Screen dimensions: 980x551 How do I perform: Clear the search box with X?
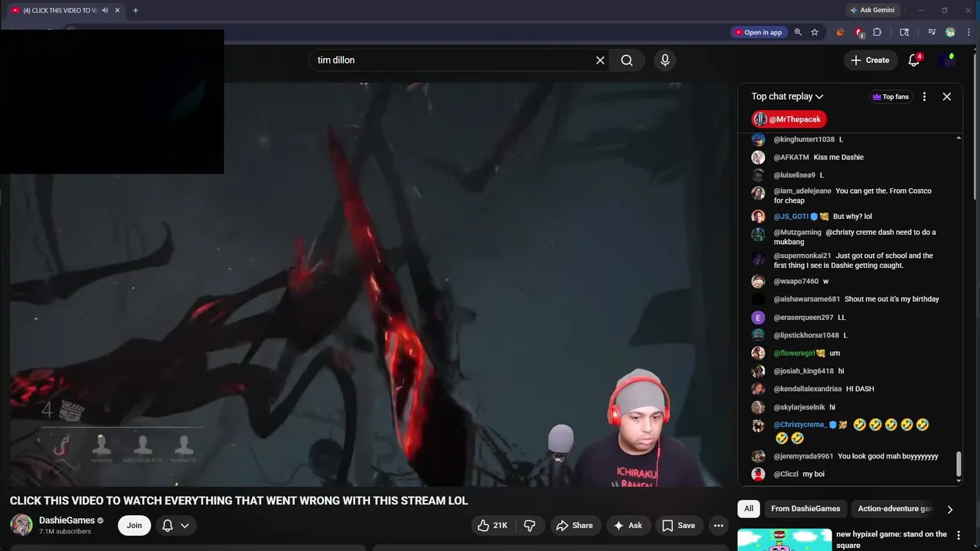(x=600, y=60)
